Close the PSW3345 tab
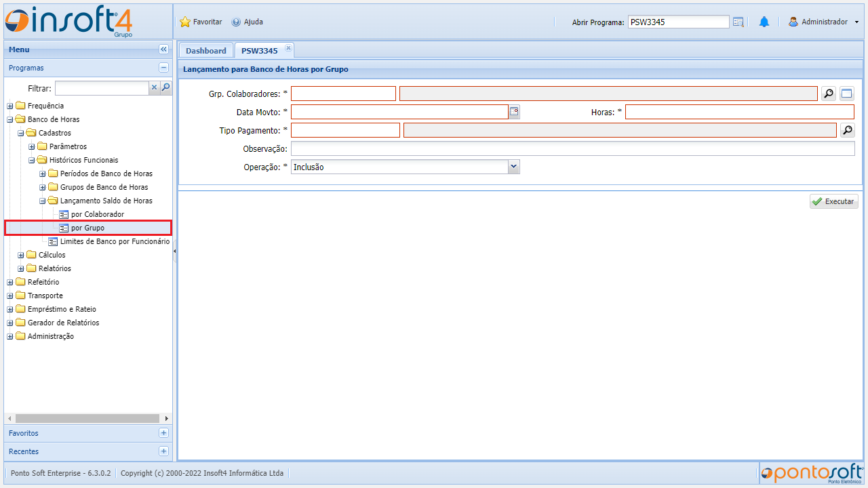868x488 pixels. coord(288,47)
